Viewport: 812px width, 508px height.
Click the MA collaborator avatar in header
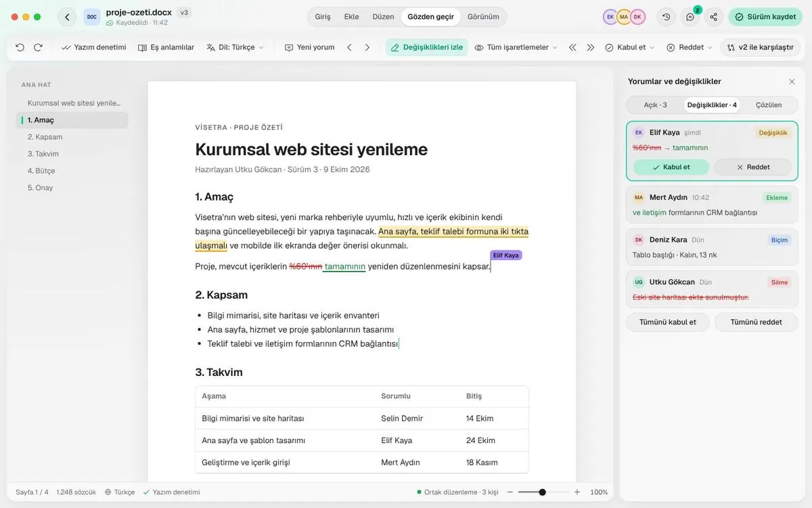point(624,17)
